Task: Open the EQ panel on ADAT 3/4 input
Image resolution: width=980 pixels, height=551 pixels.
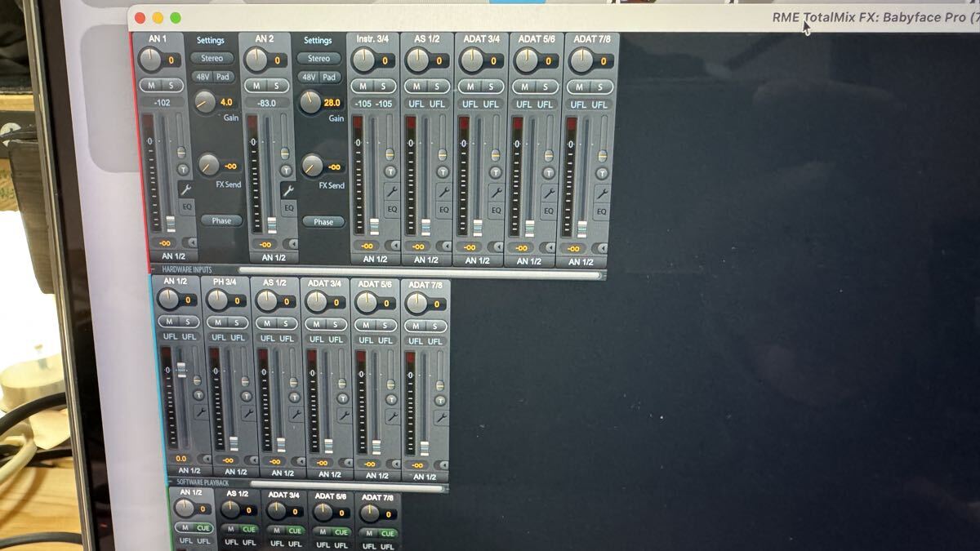Action: (496, 210)
